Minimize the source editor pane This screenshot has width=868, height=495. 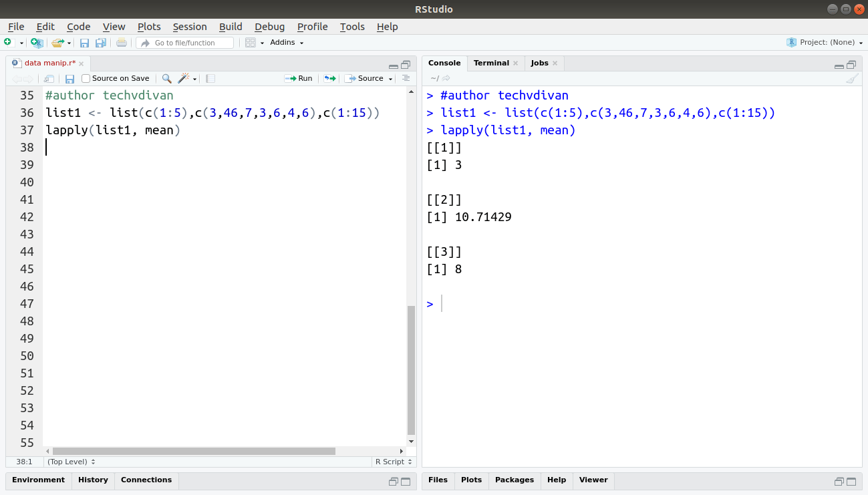click(x=394, y=65)
